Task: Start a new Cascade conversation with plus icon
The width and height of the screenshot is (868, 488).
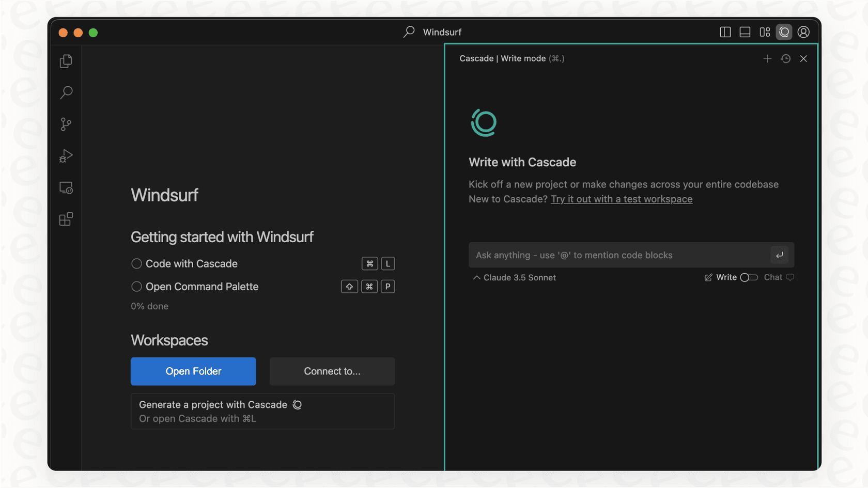Action: click(767, 58)
